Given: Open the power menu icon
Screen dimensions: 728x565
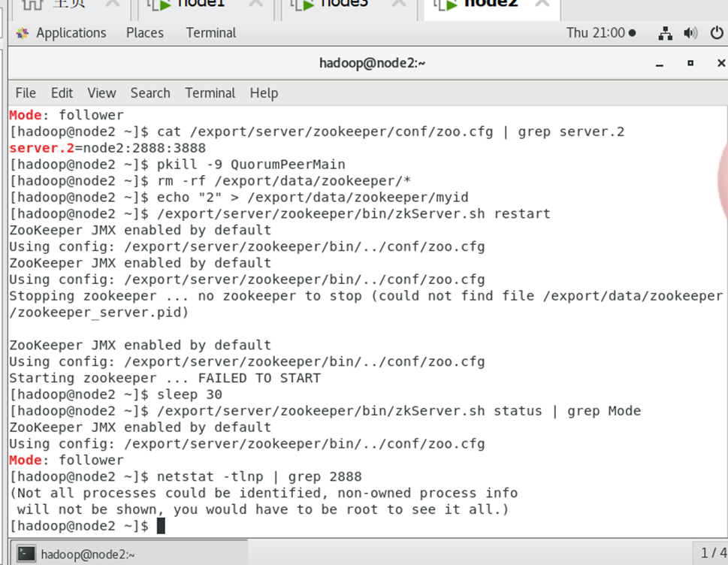Looking at the screenshot, I should 716,33.
